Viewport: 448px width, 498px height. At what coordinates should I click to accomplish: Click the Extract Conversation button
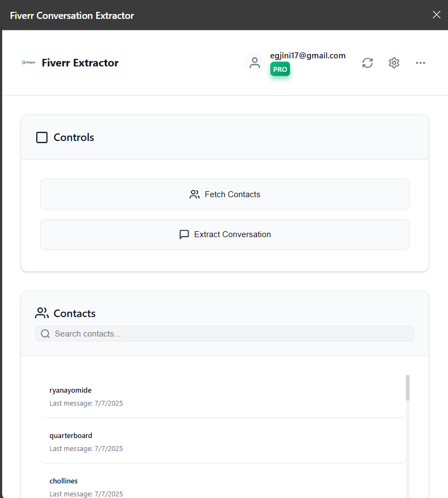[225, 235]
